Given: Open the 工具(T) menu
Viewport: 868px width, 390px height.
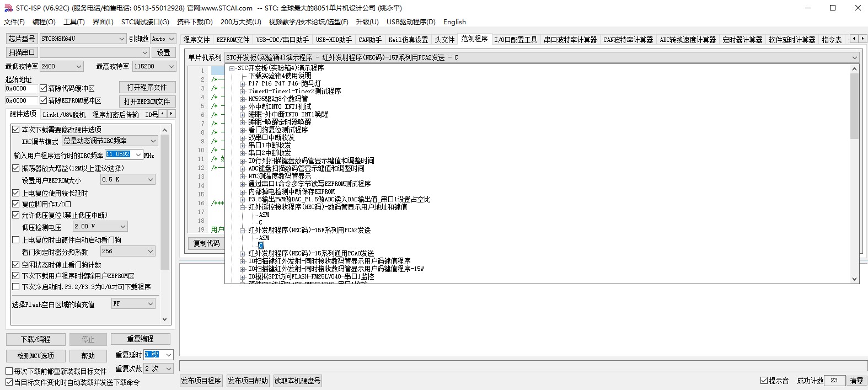Looking at the screenshot, I should coord(74,22).
